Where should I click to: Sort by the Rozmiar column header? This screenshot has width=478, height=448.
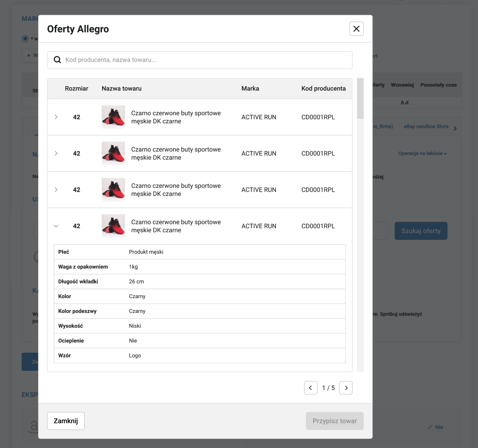tap(77, 88)
